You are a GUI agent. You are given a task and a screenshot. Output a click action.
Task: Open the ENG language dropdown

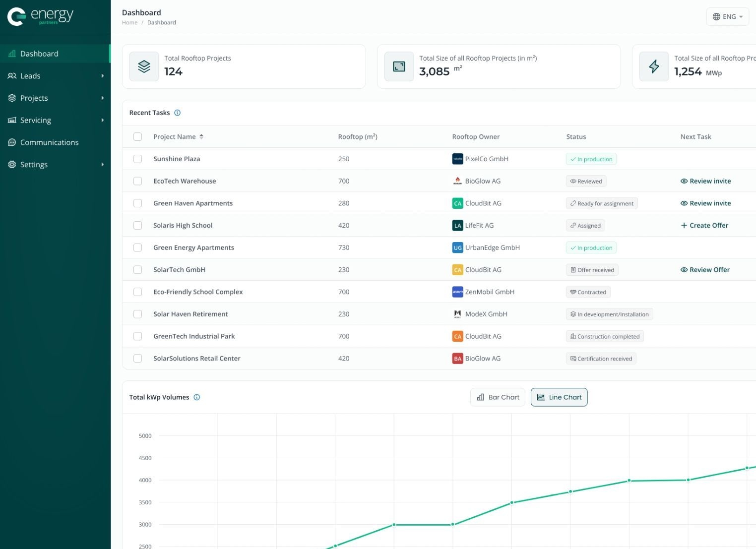(x=727, y=16)
